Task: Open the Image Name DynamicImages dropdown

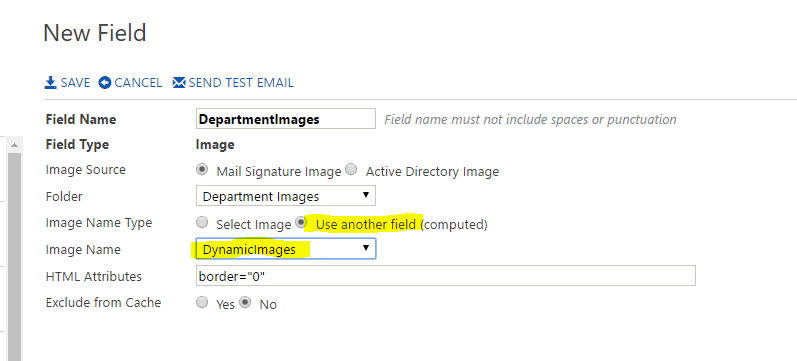Action: tap(286, 249)
